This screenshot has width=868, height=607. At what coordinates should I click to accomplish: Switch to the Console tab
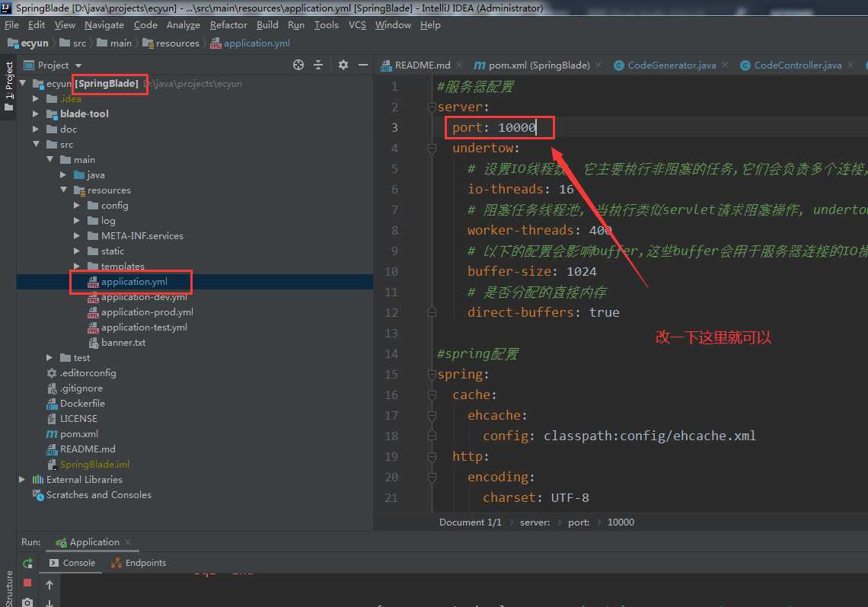click(x=72, y=563)
